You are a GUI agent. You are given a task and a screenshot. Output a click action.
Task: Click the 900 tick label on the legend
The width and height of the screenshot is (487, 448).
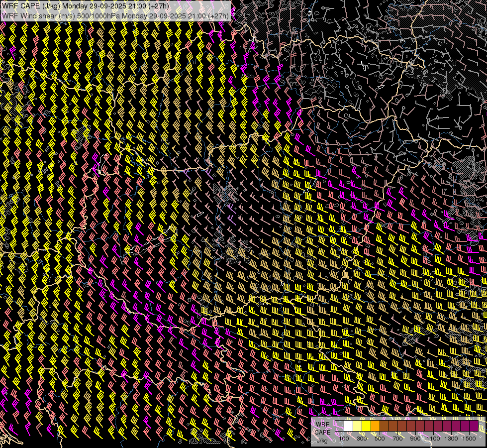coord(415,439)
